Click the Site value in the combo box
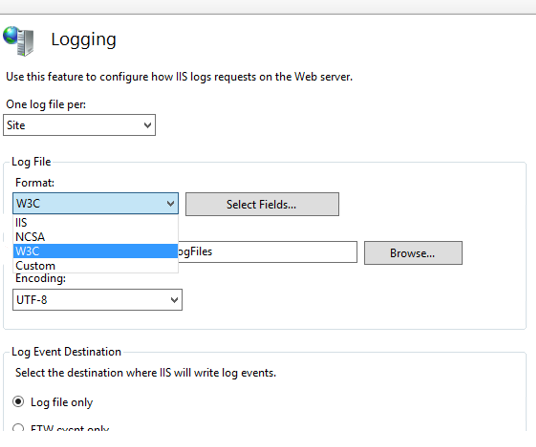Screen dimensions: 536x447 click(16, 125)
